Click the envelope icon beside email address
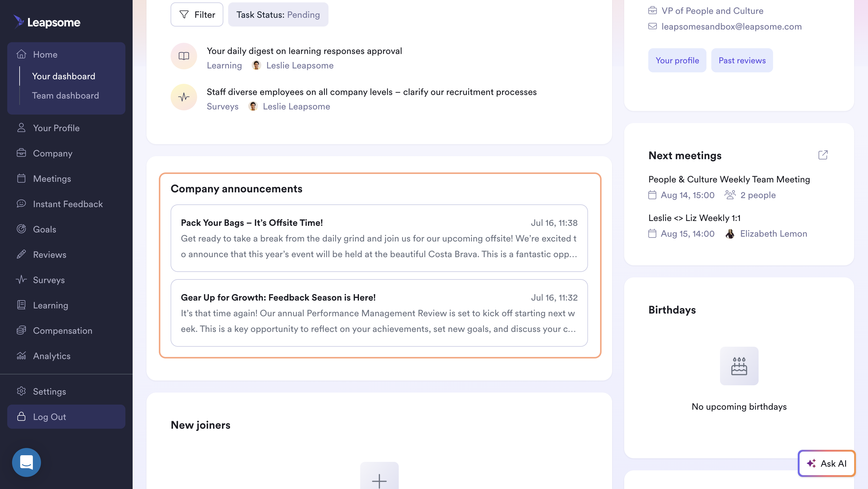The width and height of the screenshot is (868, 489). 652,26
